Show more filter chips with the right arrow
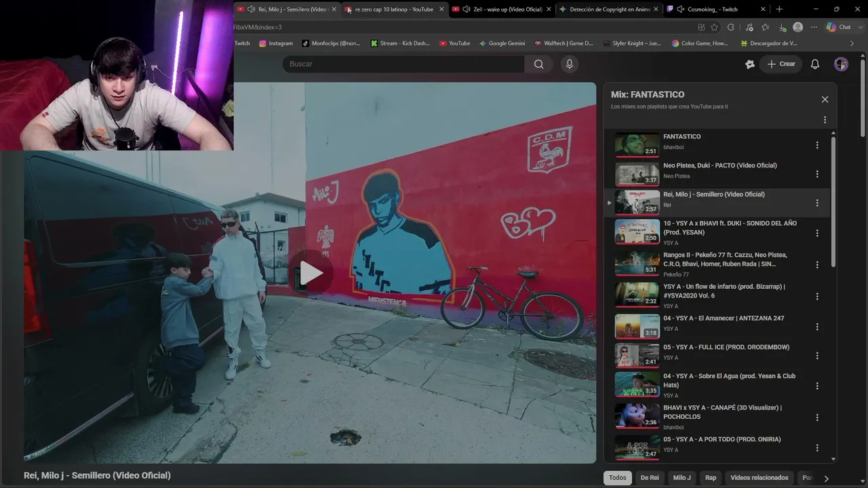The width and height of the screenshot is (868, 488). pos(826,479)
